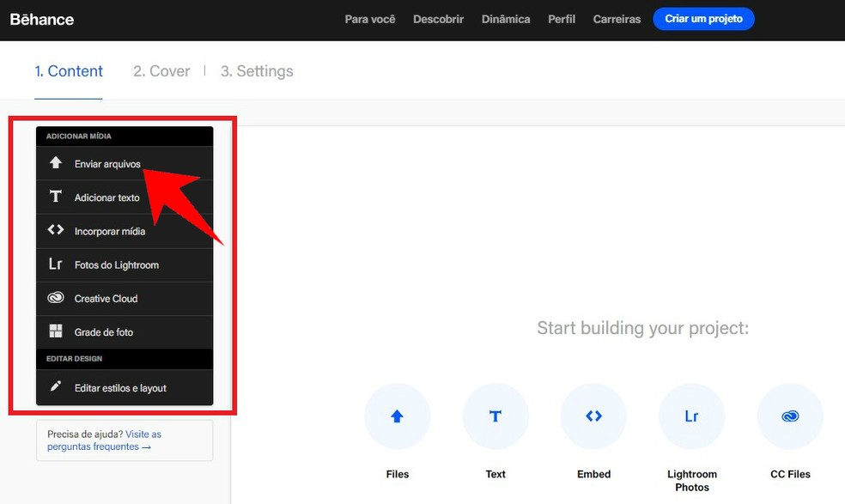845x504 pixels.
Task: Open the Embed circle icon
Action: (593, 416)
